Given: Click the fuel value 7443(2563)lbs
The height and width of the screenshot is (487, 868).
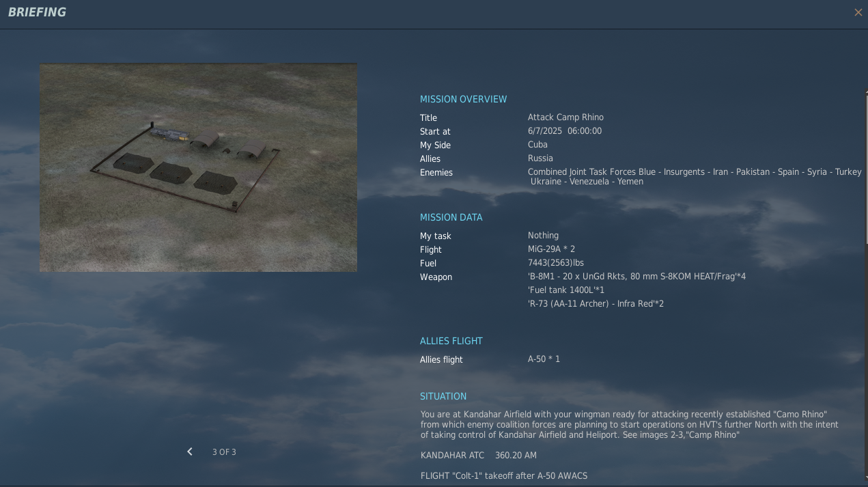Looking at the screenshot, I should click(555, 263).
